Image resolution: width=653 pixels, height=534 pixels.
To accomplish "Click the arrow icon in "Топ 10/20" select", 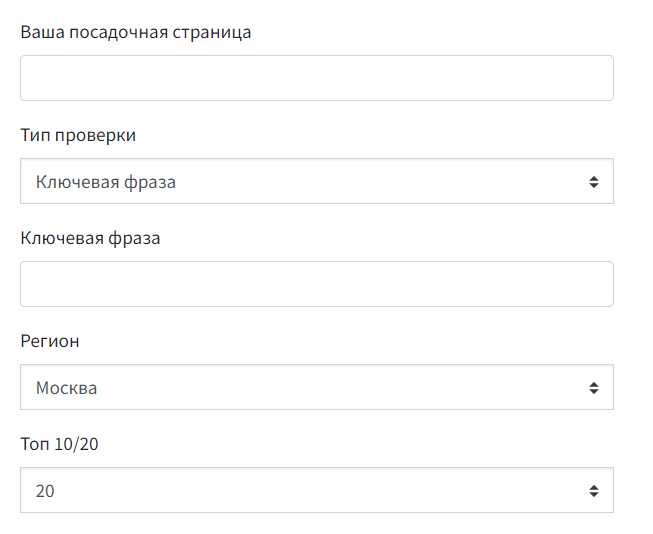I will coord(593,491).
